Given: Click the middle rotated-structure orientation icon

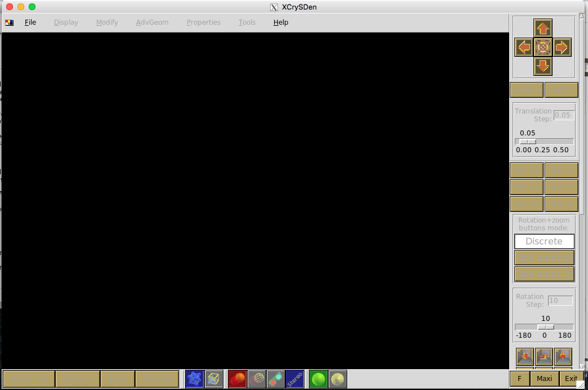Looking at the screenshot, I should pyautogui.click(x=544, y=357).
